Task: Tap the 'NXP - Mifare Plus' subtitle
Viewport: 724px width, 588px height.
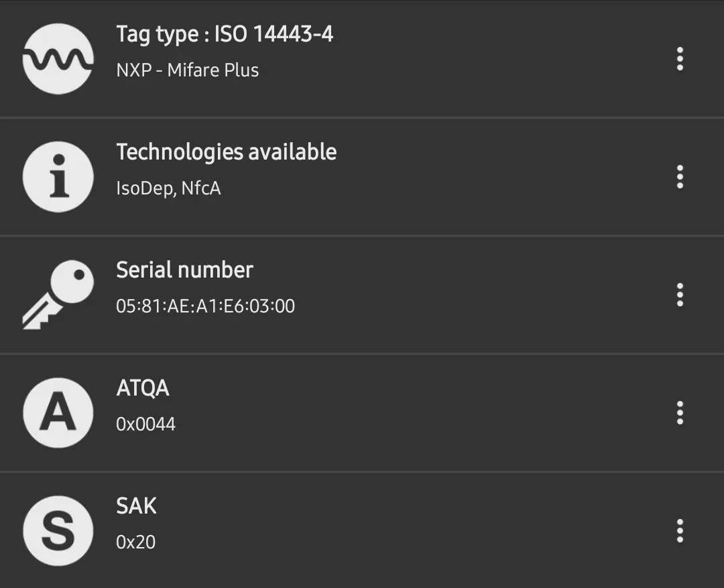Action: [x=188, y=70]
